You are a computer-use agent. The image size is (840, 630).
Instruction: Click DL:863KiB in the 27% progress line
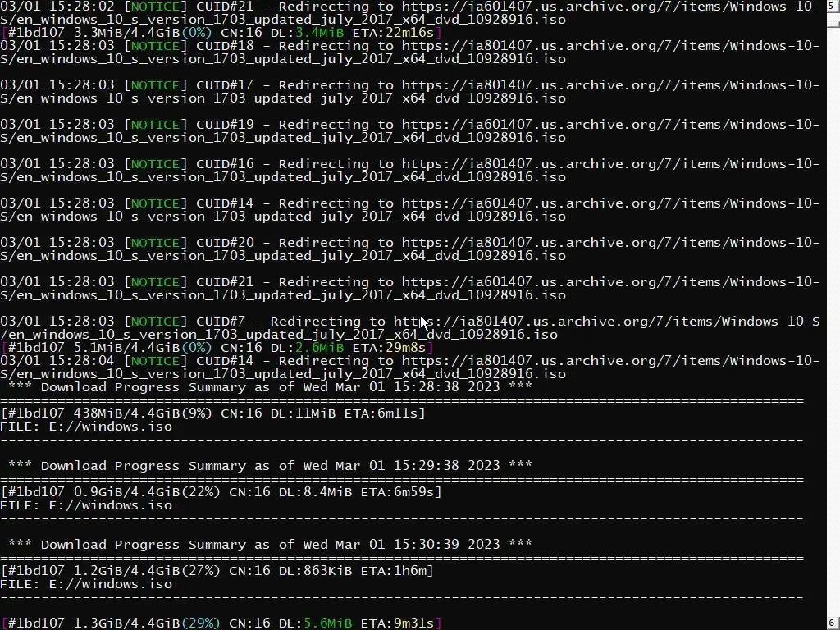click(316, 571)
